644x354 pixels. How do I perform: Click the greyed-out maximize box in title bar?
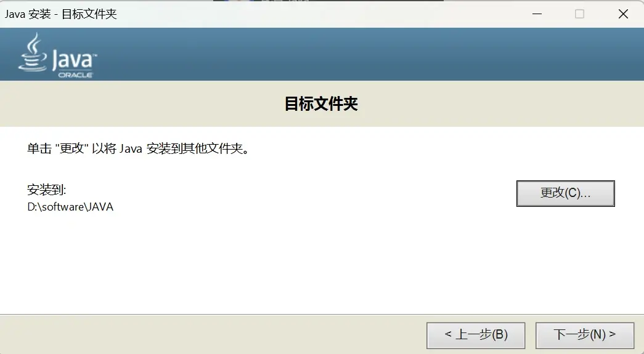[579, 14]
